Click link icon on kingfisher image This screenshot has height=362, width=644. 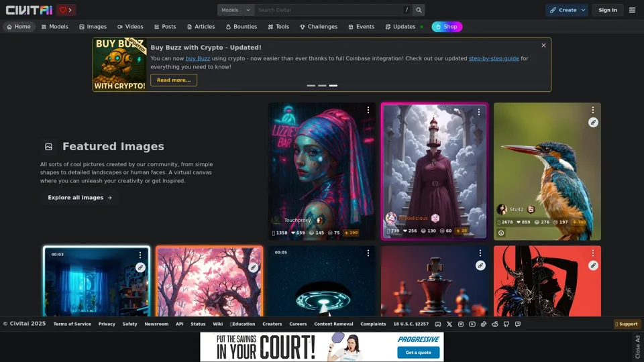pos(593,122)
